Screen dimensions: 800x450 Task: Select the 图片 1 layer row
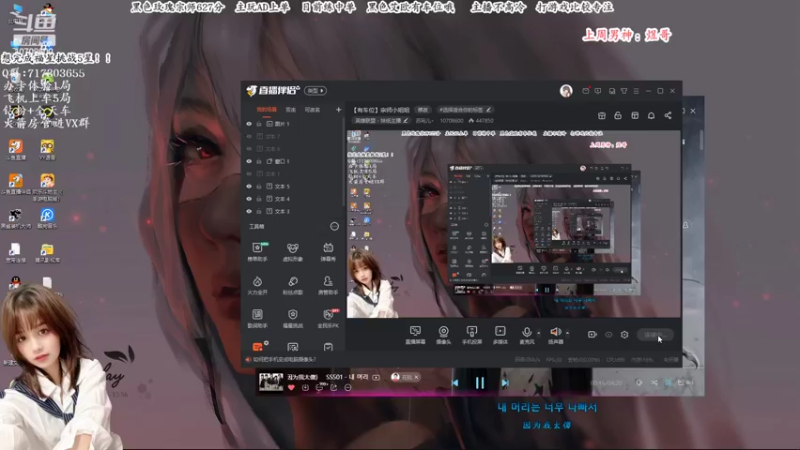[293, 124]
